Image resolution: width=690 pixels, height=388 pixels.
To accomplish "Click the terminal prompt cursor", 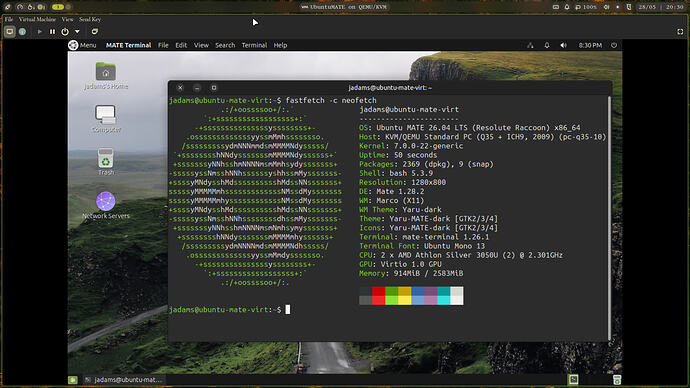I will click(x=288, y=310).
